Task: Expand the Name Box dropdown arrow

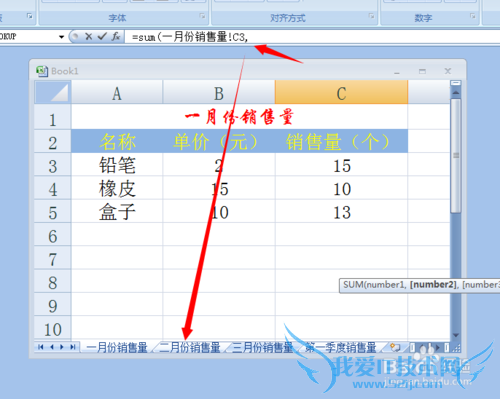Action: [x=61, y=37]
